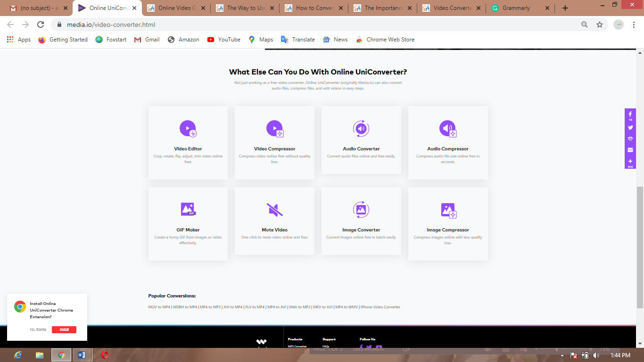Show hidden system tray icons
Image resolution: width=644 pixels, height=362 pixels.
click(x=562, y=355)
